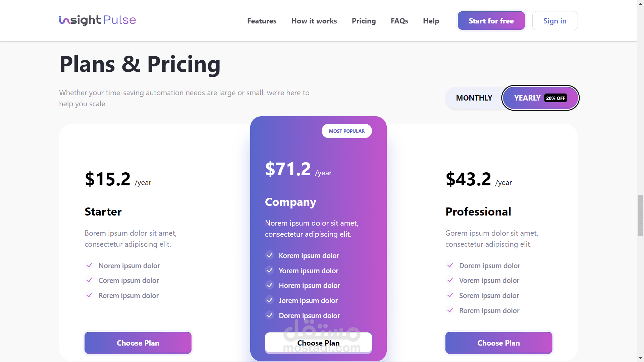Viewport: 644px width, 362px height.
Task: Choose the Starter plan
Action: (x=138, y=343)
